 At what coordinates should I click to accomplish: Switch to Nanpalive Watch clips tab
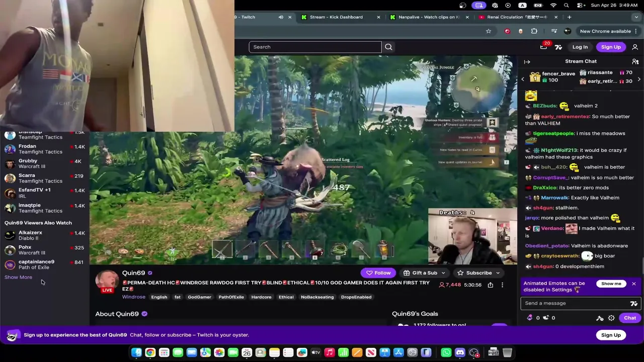pos(429,17)
